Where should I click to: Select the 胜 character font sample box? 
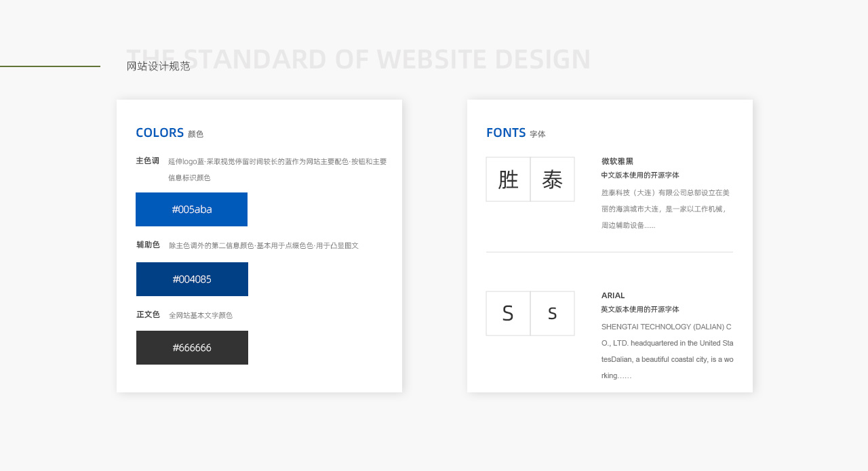[x=508, y=179]
